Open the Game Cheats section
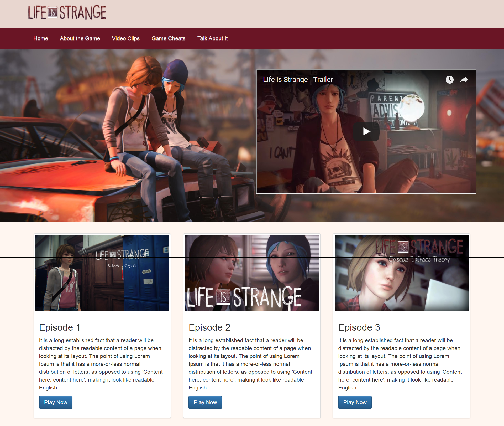This screenshot has width=504, height=426. [x=168, y=38]
